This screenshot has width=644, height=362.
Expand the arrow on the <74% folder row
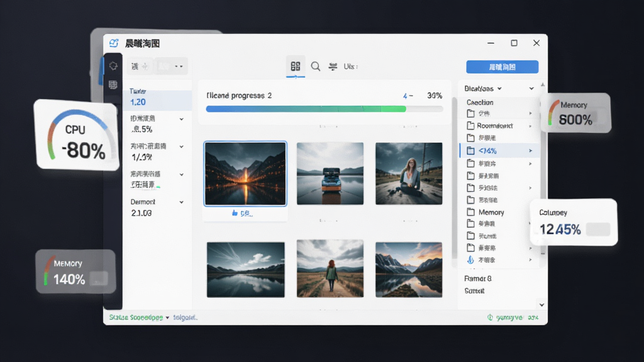click(530, 151)
